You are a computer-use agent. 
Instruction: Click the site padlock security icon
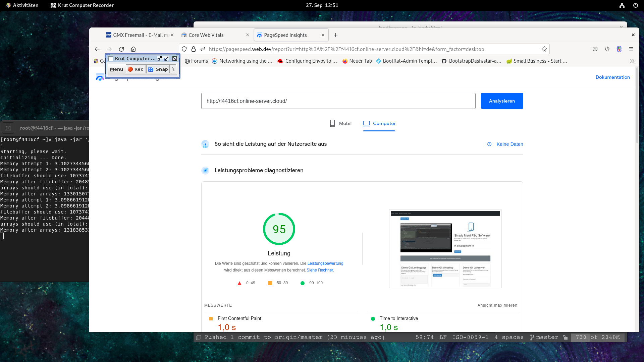194,49
